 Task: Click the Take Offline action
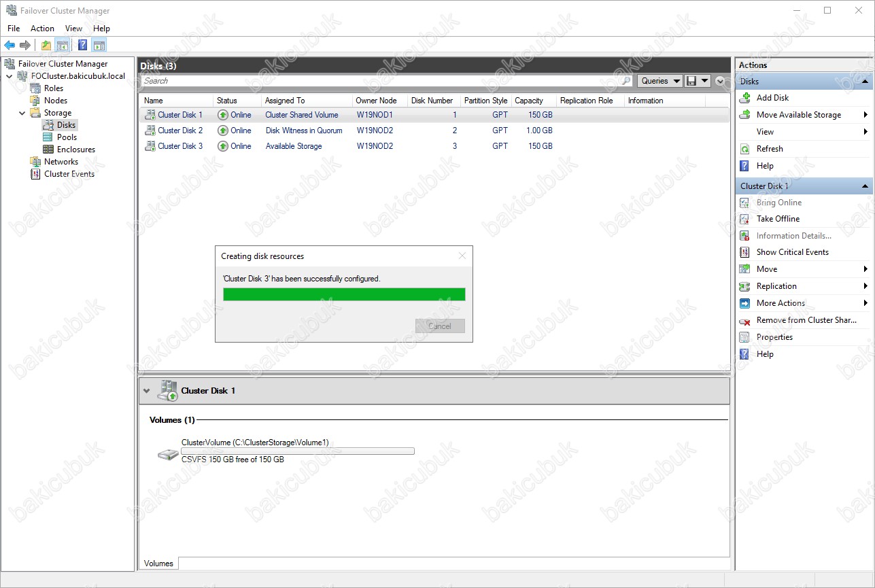(778, 219)
